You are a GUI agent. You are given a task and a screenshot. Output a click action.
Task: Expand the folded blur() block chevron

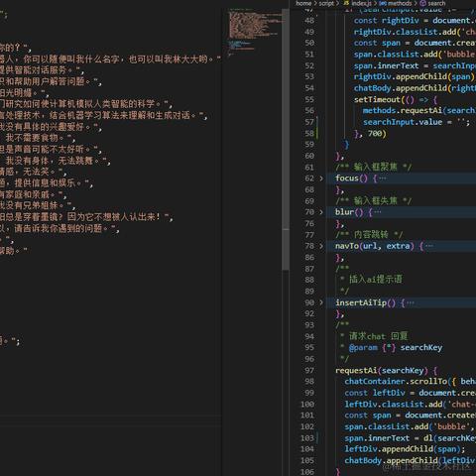coord(321,212)
